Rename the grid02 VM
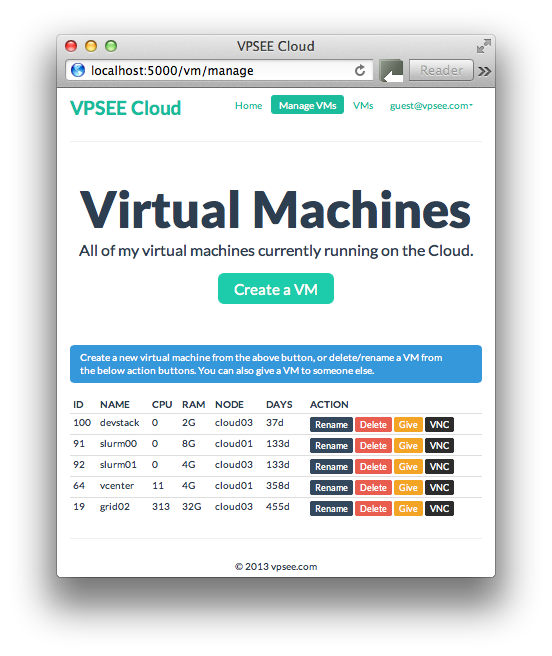 [x=331, y=508]
